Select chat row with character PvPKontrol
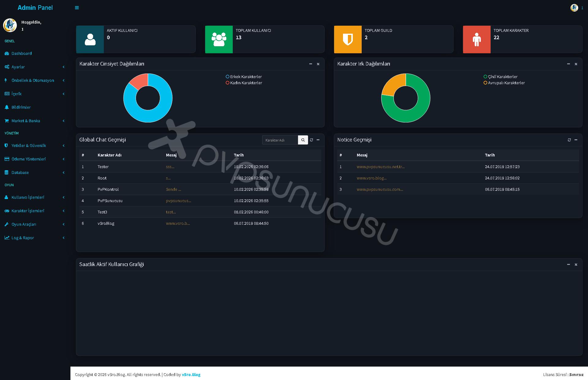 tap(200, 190)
